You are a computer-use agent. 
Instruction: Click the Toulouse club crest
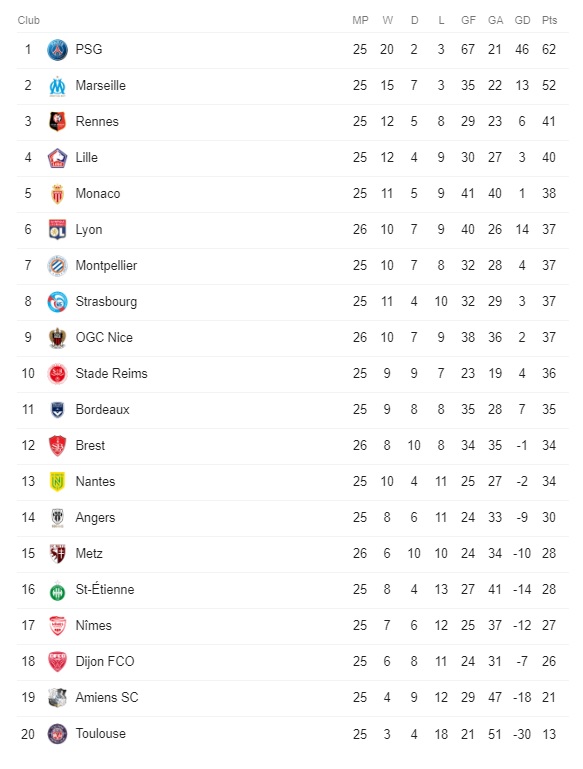click(x=57, y=734)
